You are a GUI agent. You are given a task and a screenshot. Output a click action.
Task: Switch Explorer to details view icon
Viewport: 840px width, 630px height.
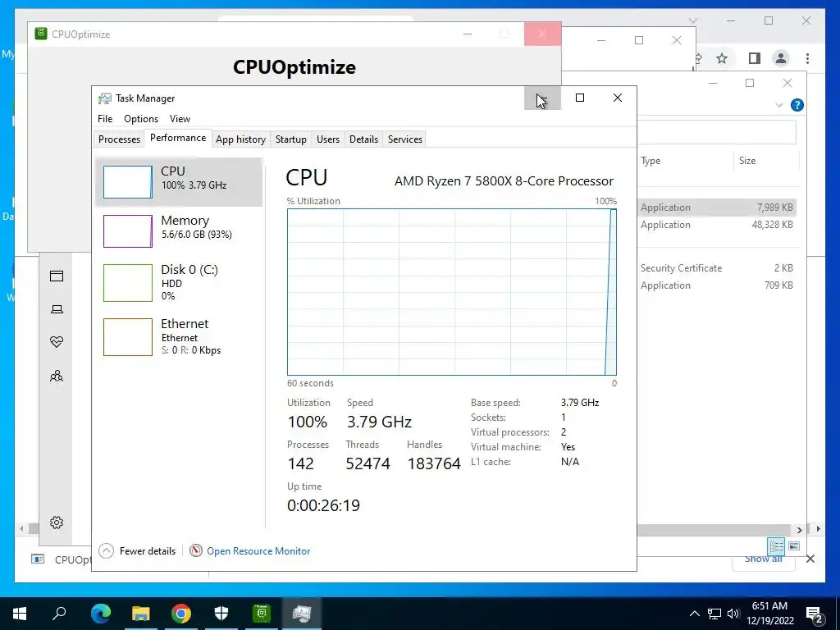tap(776, 546)
